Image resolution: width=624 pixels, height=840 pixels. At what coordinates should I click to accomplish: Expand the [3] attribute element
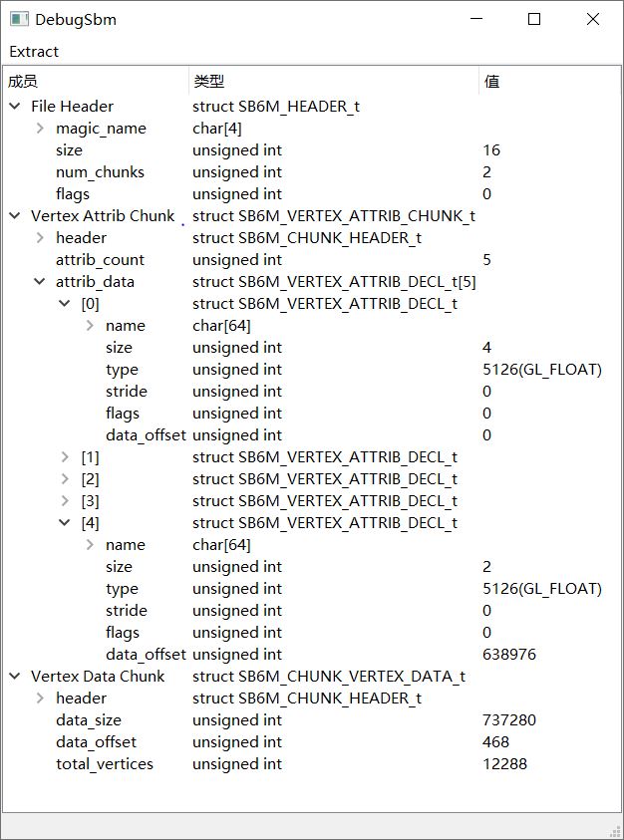coord(65,501)
